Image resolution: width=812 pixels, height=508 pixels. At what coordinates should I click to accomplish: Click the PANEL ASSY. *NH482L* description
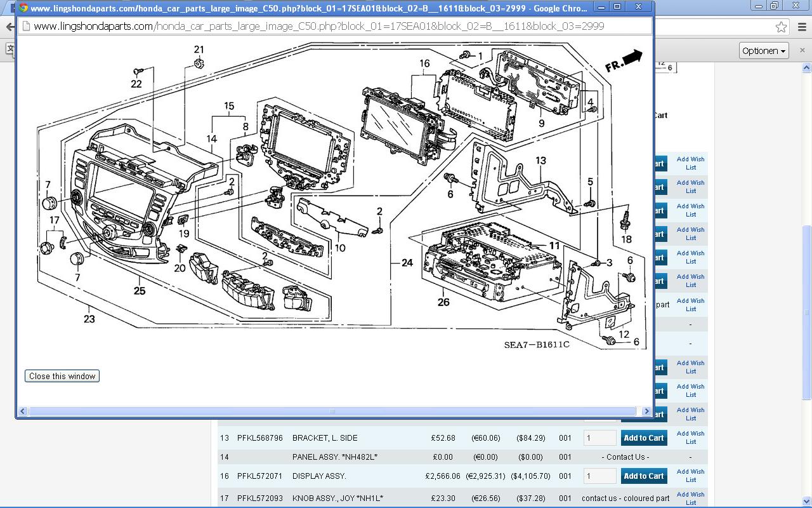pos(335,457)
